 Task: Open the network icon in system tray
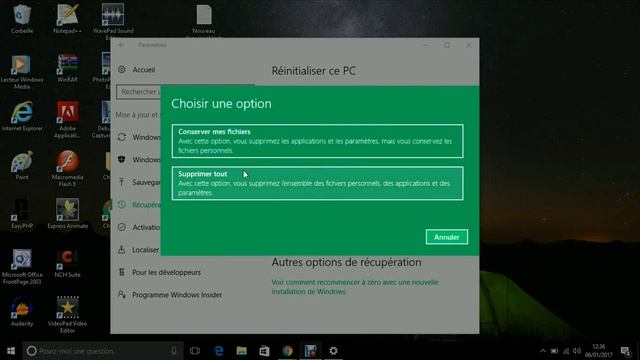click(566, 351)
